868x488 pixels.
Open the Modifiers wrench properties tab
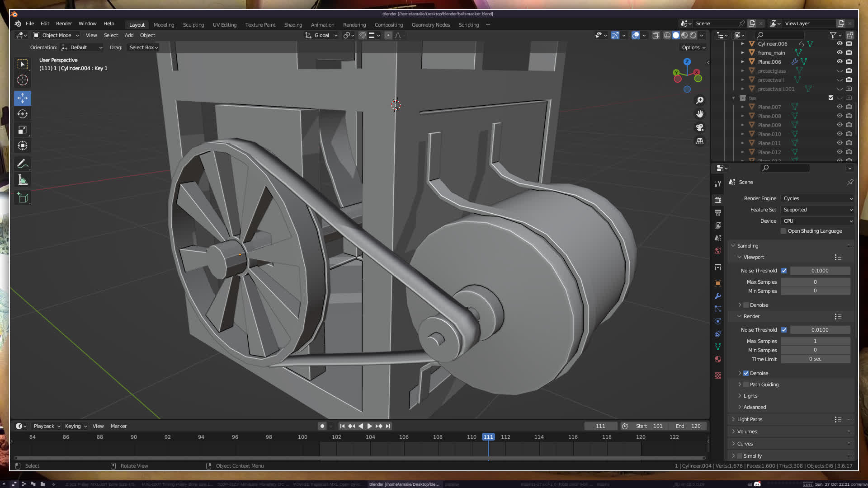718,296
